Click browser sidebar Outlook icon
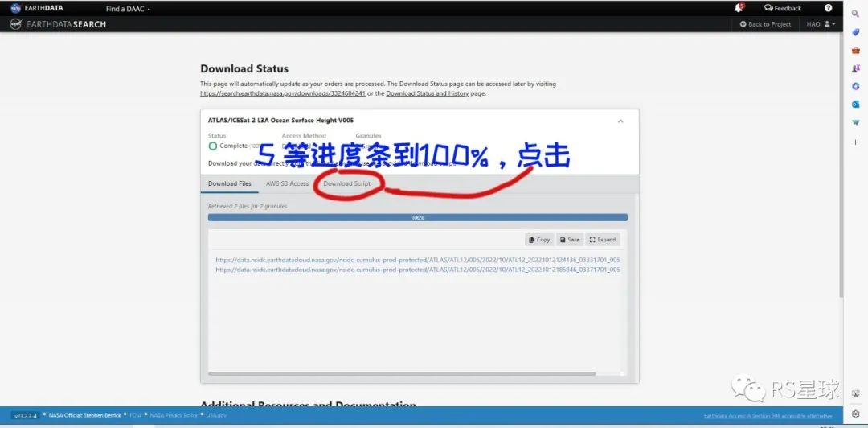The image size is (868, 428). click(x=856, y=105)
